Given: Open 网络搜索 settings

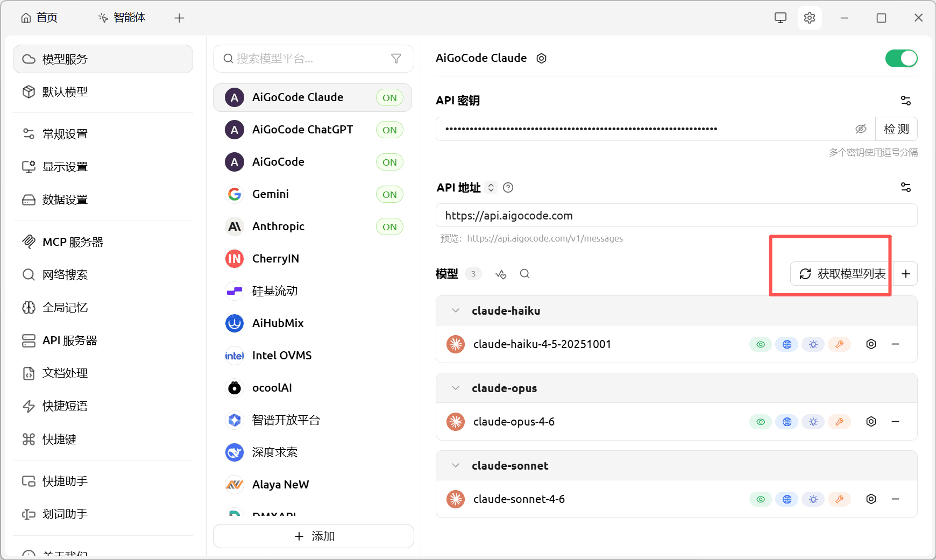Looking at the screenshot, I should coord(103,275).
